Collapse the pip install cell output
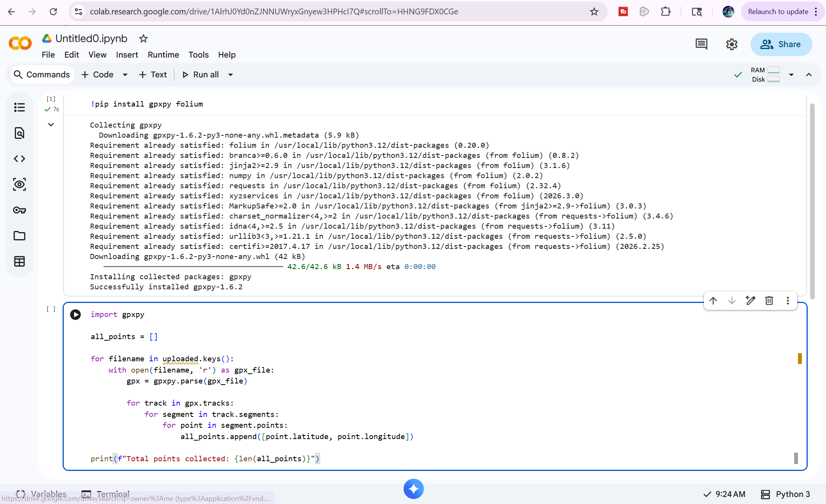 pos(51,124)
